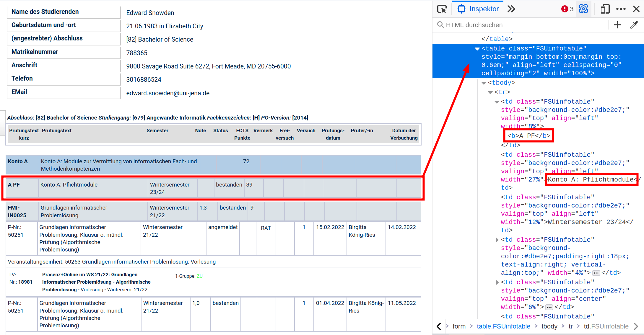Open the devtools three-dot options menu
The width and height of the screenshot is (644, 335).
tap(621, 9)
